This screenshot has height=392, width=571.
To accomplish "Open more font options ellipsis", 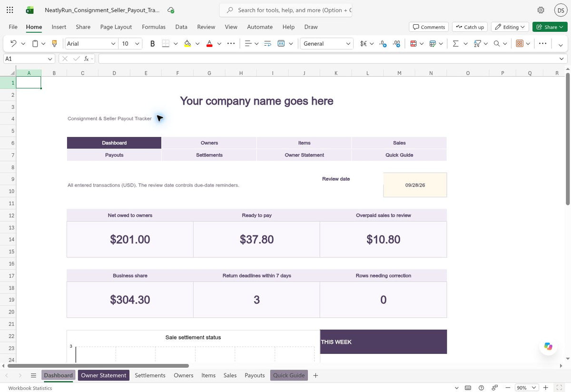I will pos(231,43).
